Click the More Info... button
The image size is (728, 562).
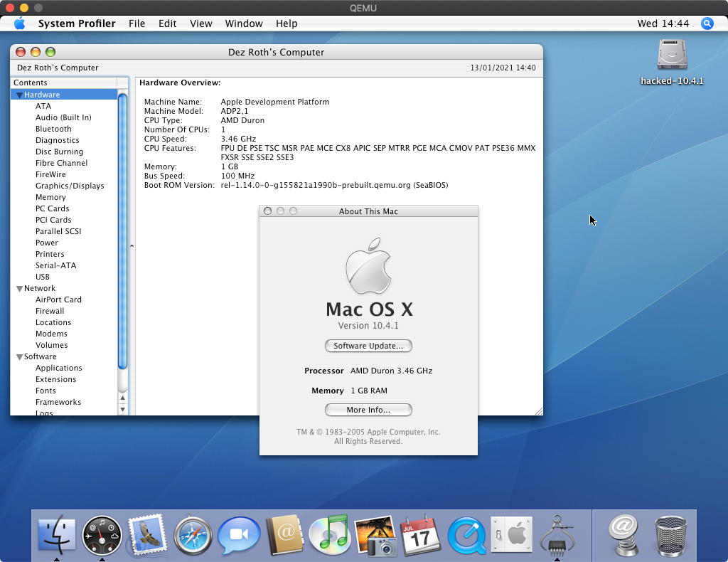pos(368,410)
